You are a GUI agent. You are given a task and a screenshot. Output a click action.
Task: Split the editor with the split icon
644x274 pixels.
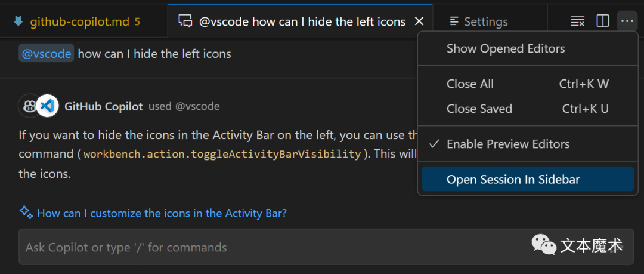pos(602,21)
